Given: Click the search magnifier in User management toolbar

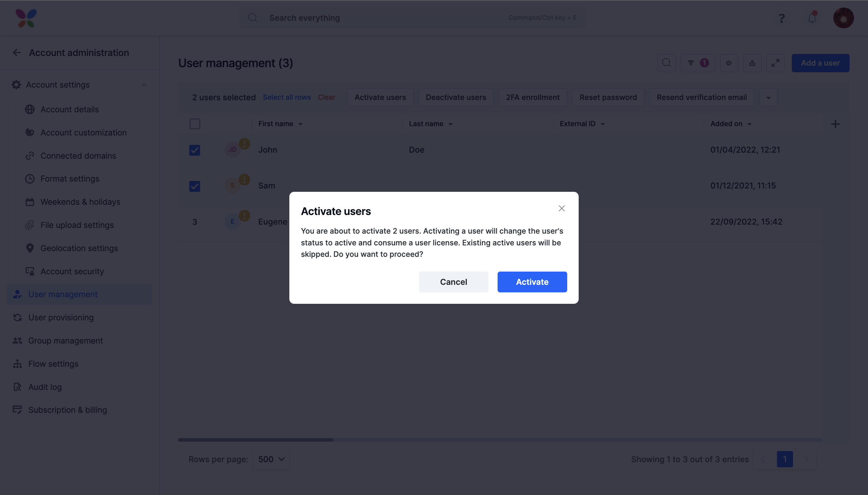Looking at the screenshot, I should 667,63.
